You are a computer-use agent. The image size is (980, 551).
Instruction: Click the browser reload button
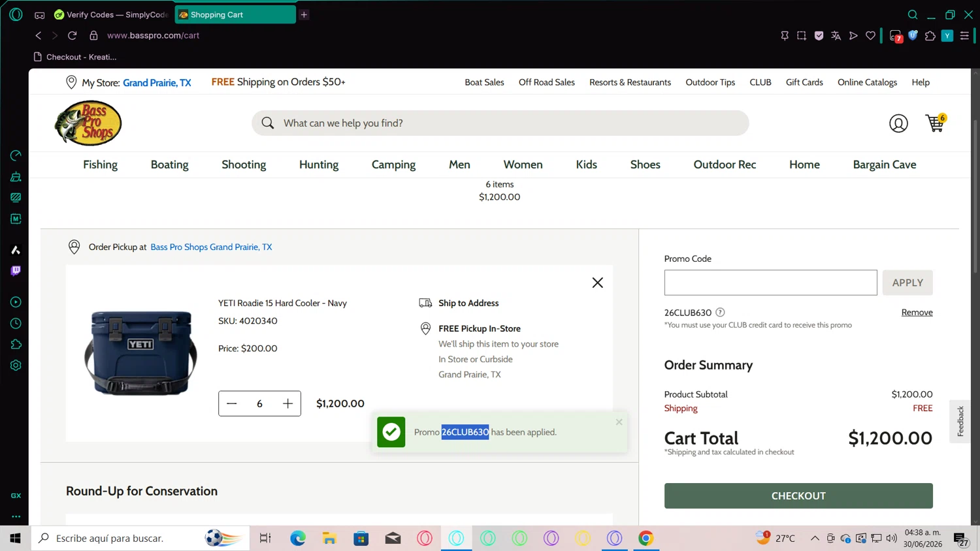point(73,35)
